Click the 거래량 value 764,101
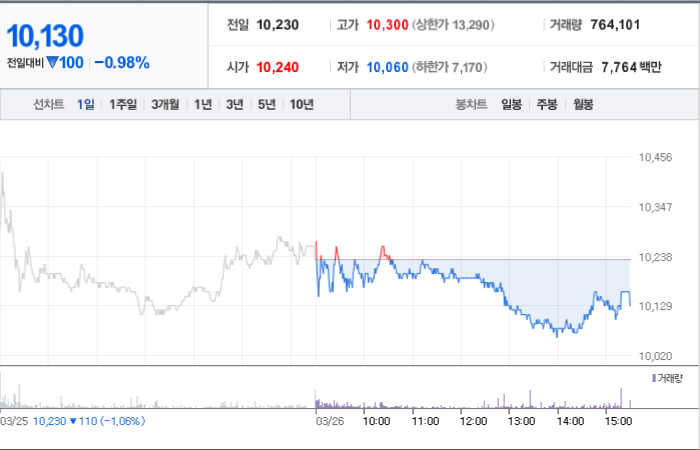 (615, 25)
